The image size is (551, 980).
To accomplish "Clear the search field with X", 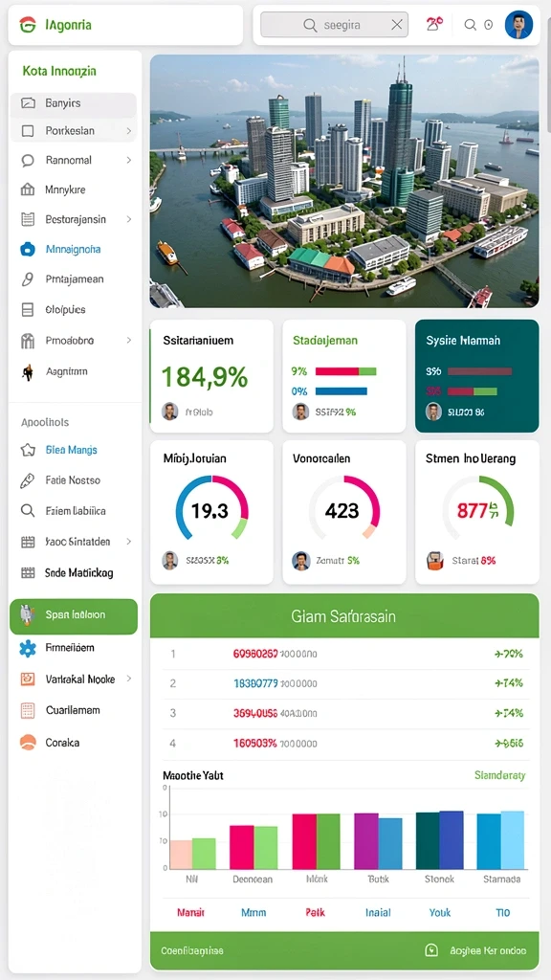I will point(397,25).
